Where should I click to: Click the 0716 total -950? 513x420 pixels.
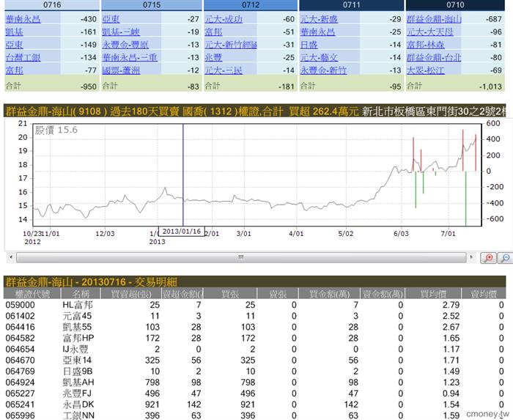(x=89, y=86)
